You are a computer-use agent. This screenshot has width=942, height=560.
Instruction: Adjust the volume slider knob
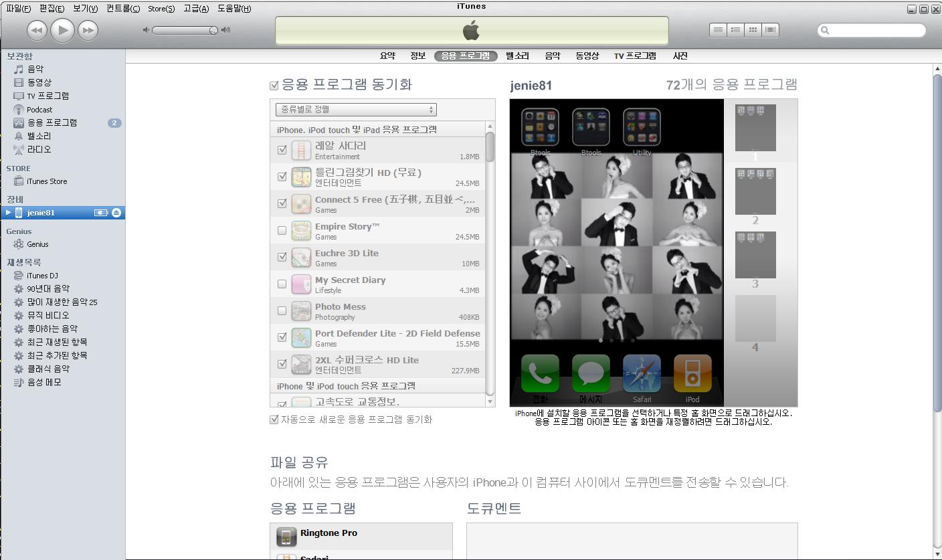[x=213, y=30]
